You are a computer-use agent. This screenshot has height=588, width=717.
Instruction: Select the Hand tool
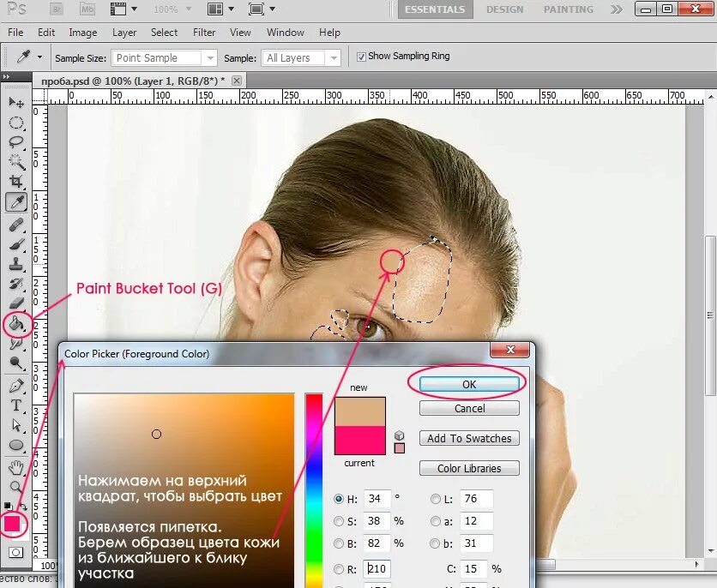click(x=16, y=467)
